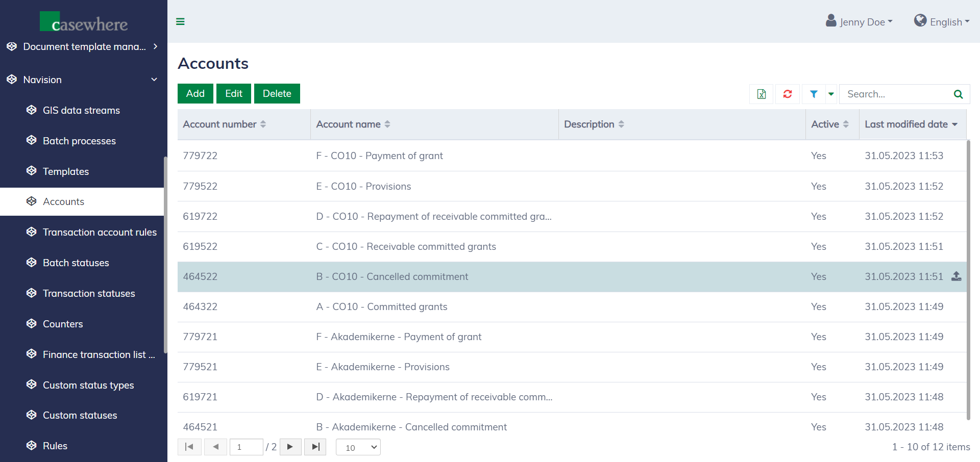
Task: Open Batch processes in sidebar
Action: click(79, 141)
